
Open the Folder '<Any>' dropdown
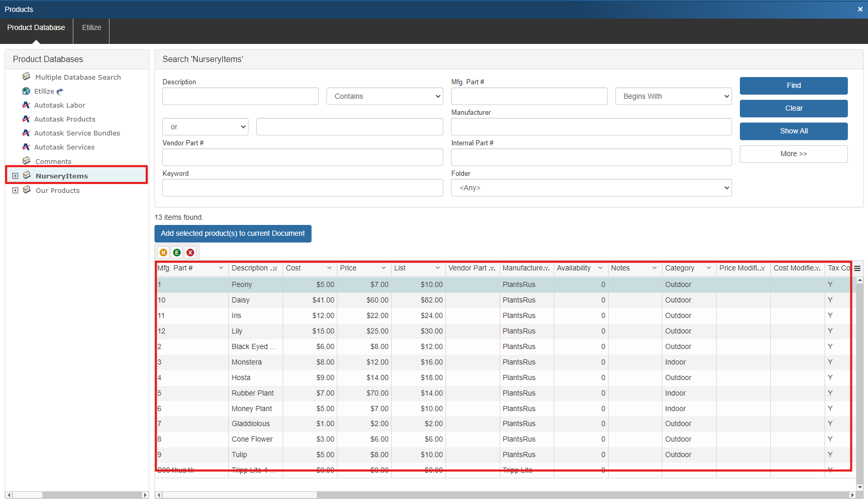(x=591, y=188)
